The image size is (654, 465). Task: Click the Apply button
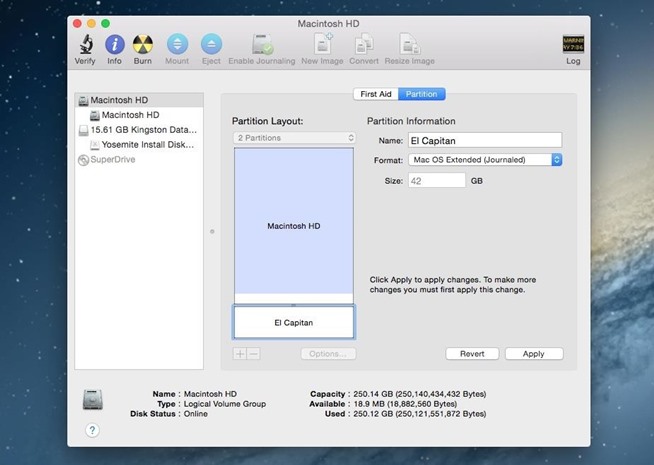tap(533, 354)
